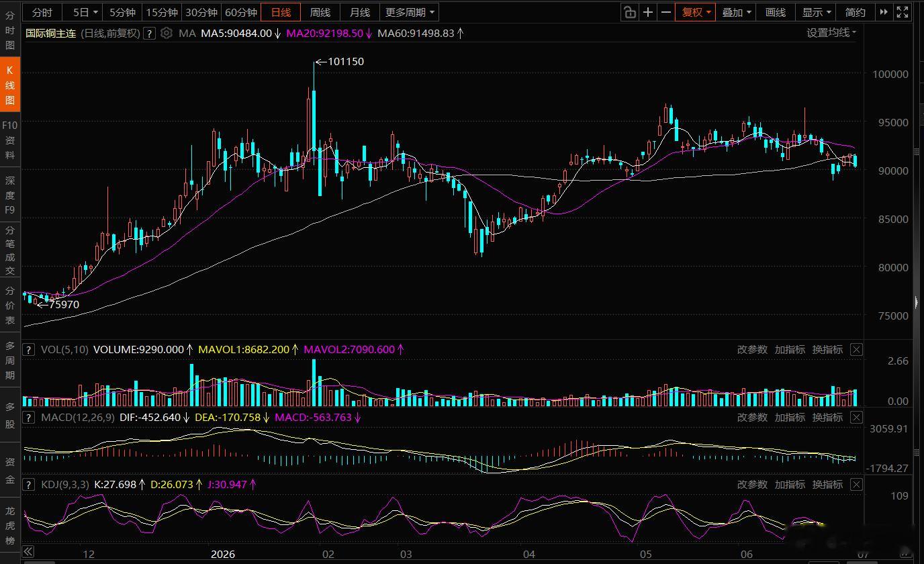Open 龙虎榜 in the left sidebar
This screenshot has height=564, width=924.
(10, 525)
